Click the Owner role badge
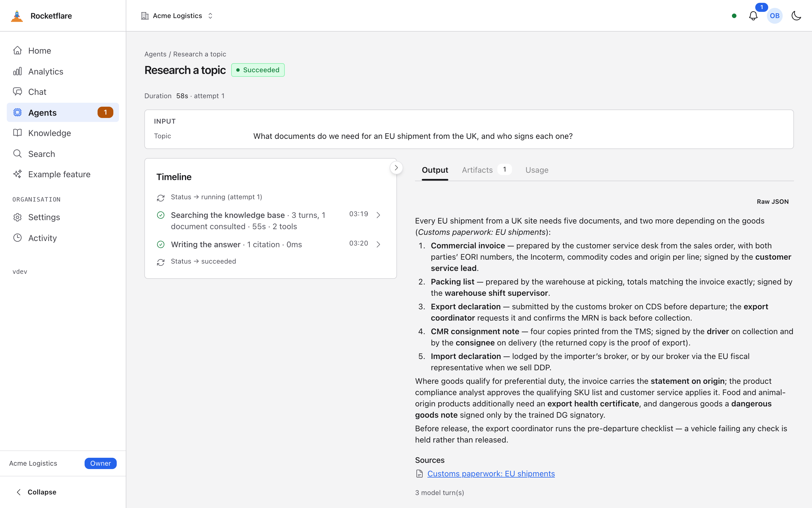This screenshot has height=508, width=812. coord(100,463)
